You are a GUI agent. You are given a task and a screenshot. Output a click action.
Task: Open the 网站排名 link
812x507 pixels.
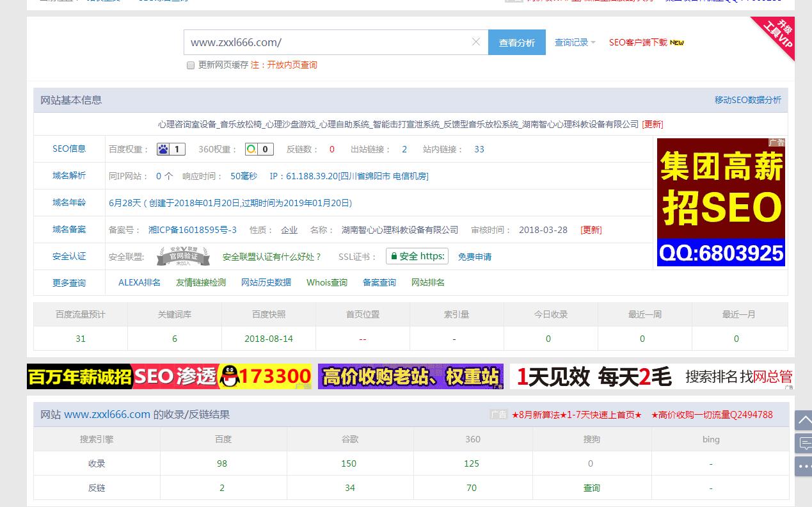click(x=428, y=282)
